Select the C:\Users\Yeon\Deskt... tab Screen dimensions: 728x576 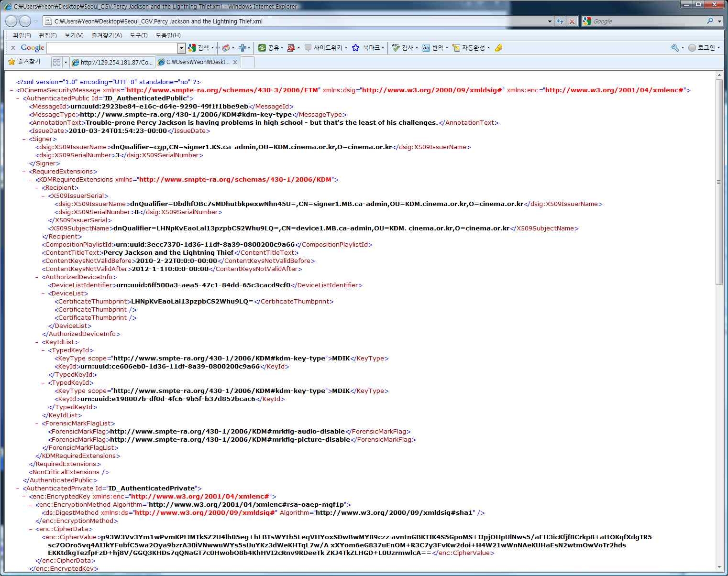click(x=197, y=62)
